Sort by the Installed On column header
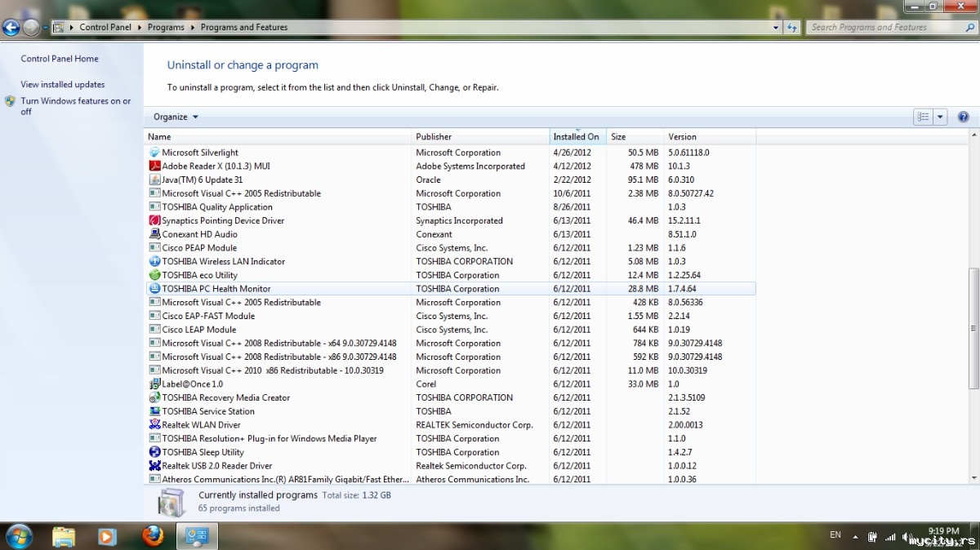The height and width of the screenshot is (550, 980). click(x=578, y=136)
